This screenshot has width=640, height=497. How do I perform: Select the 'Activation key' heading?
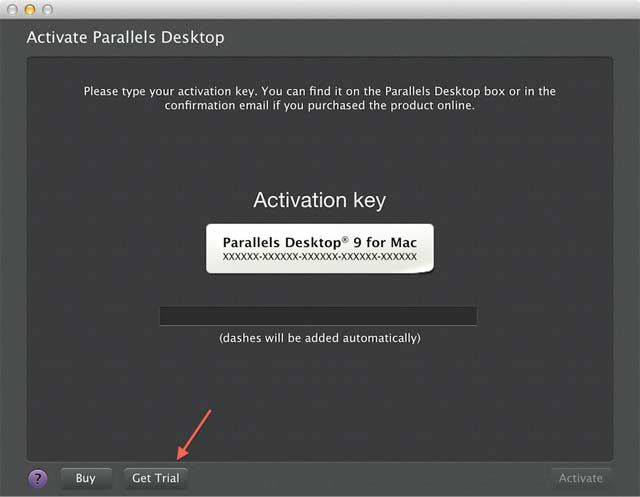319,200
